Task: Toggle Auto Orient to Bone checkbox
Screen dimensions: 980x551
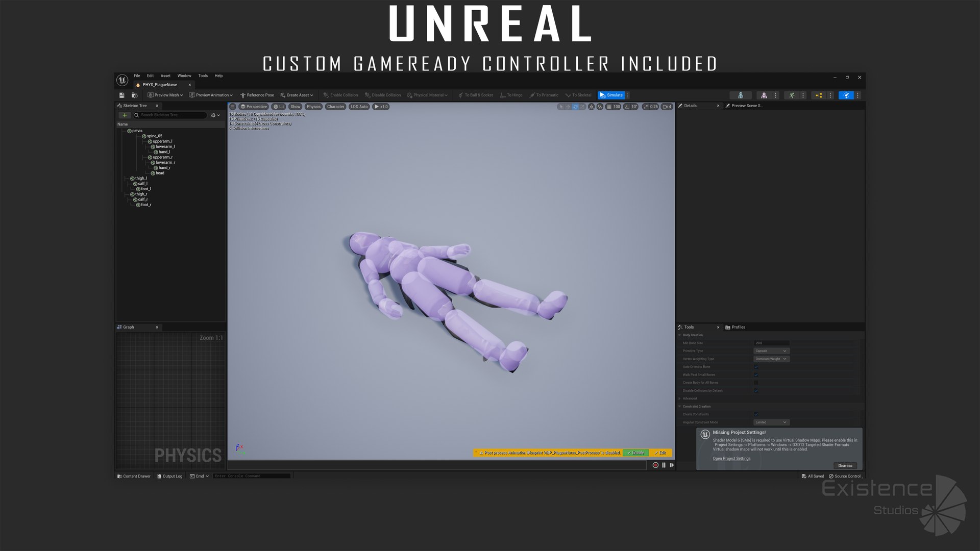Action: pos(756,367)
